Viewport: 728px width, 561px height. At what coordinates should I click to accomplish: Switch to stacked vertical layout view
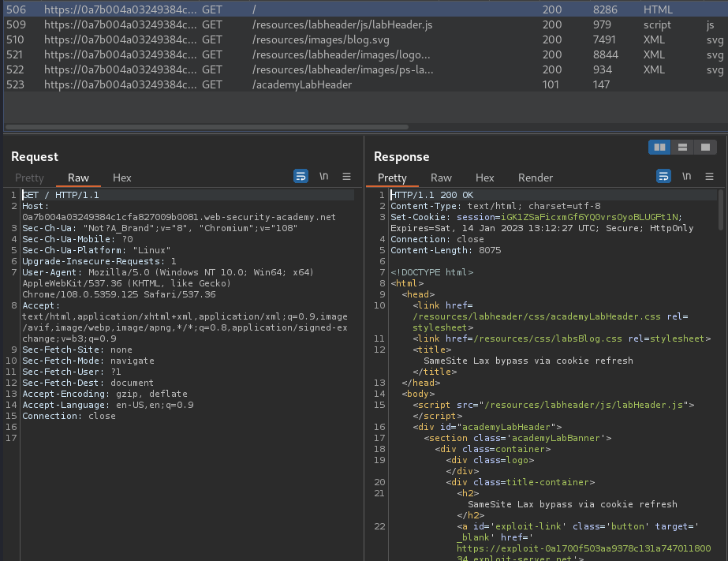682,148
